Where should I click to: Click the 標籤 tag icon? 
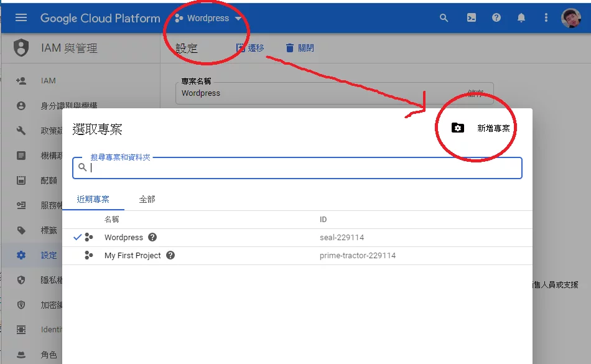[x=21, y=230]
